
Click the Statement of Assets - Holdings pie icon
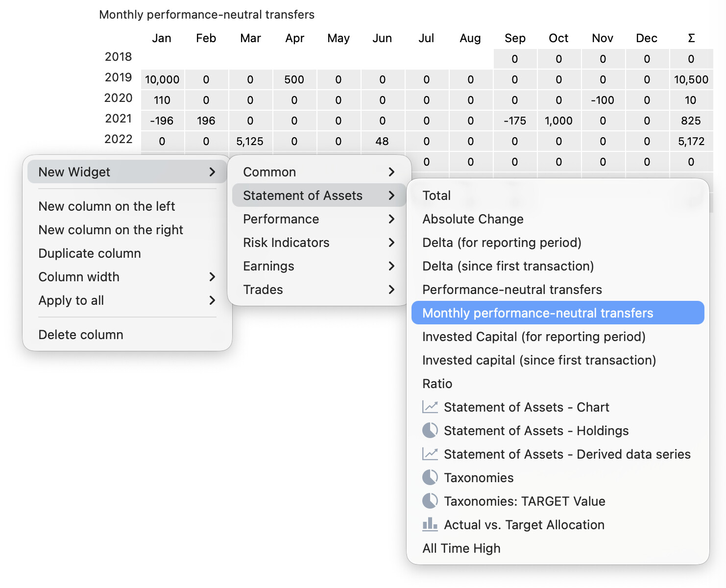point(430,431)
